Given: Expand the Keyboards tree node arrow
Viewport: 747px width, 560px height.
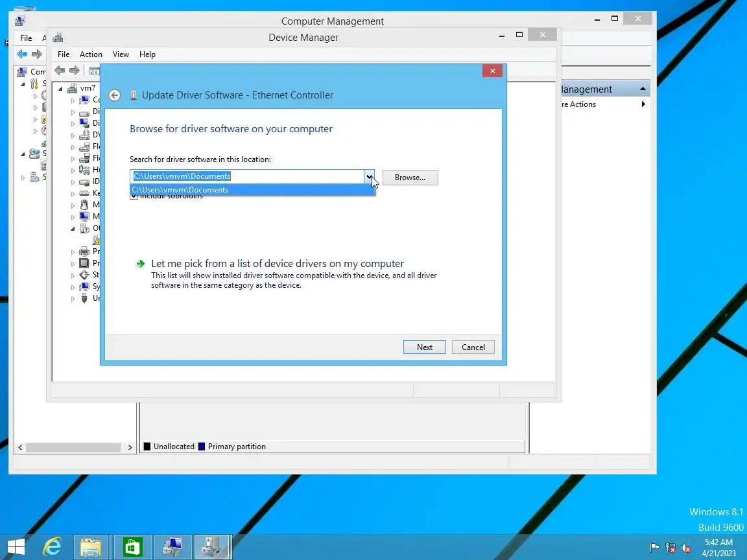Looking at the screenshot, I should (x=73, y=194).
